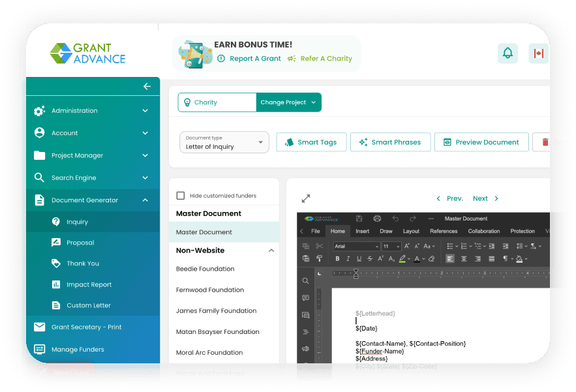The image size is (576, 392).
Task: Open the File tab in the editor
Action: [315, 231]
